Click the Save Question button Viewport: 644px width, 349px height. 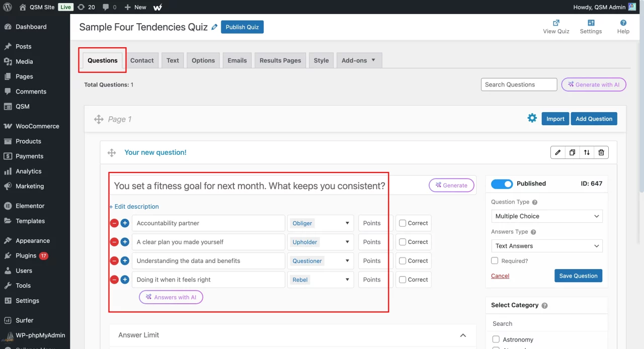click(578, 276)
